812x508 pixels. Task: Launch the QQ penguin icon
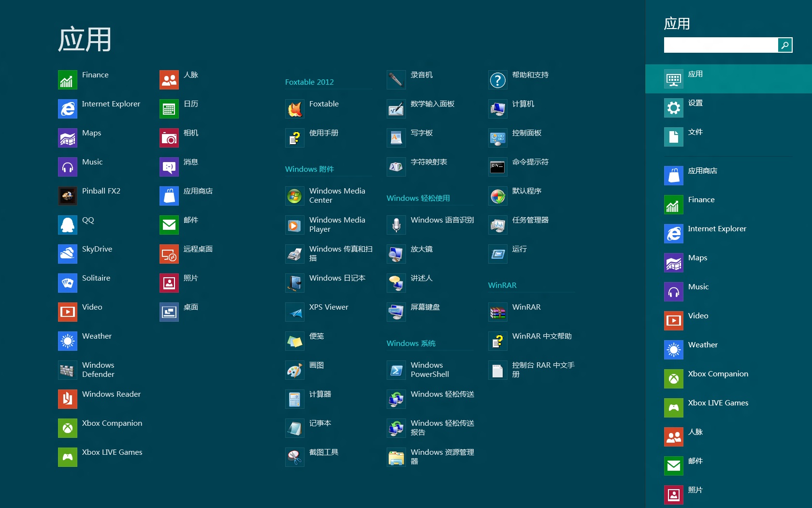[68, 225]
